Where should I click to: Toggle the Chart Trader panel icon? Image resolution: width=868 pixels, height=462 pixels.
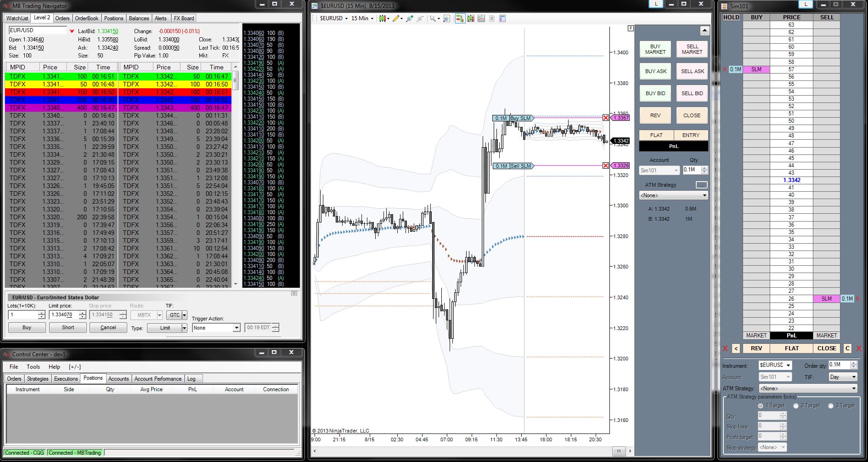(x=460, y=18)
